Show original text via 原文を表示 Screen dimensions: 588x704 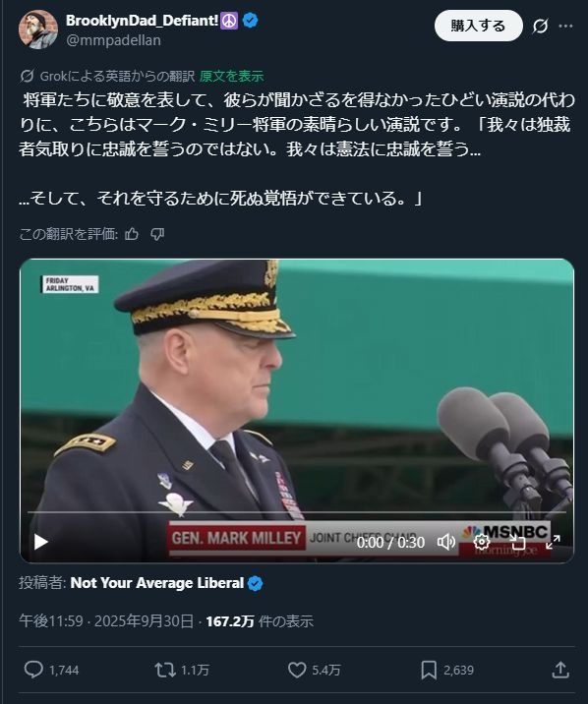(x=232, y=77)
